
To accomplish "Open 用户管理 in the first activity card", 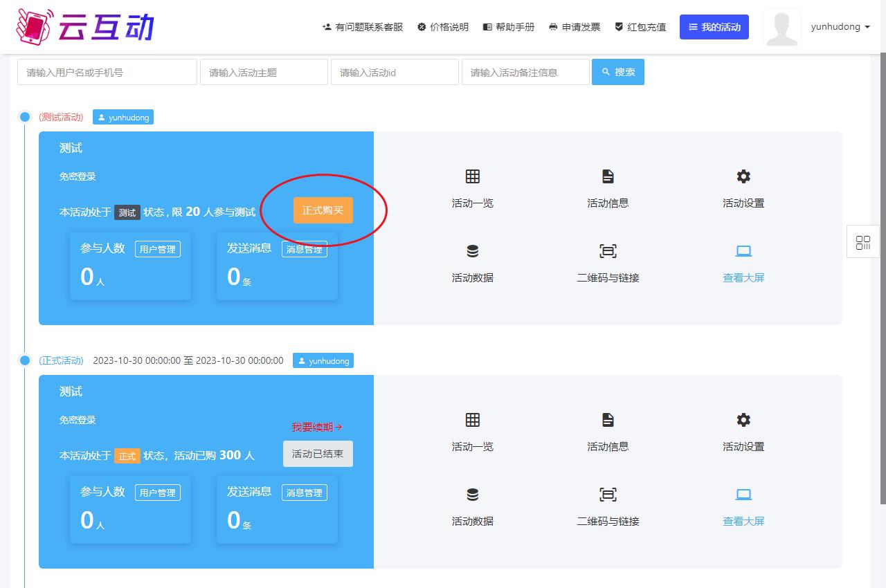I will pos(157,249).
